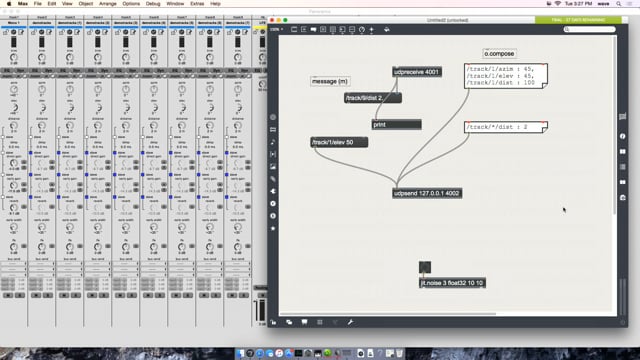Open the Options menu
The image size is (640, 360).
coord(131,4)
